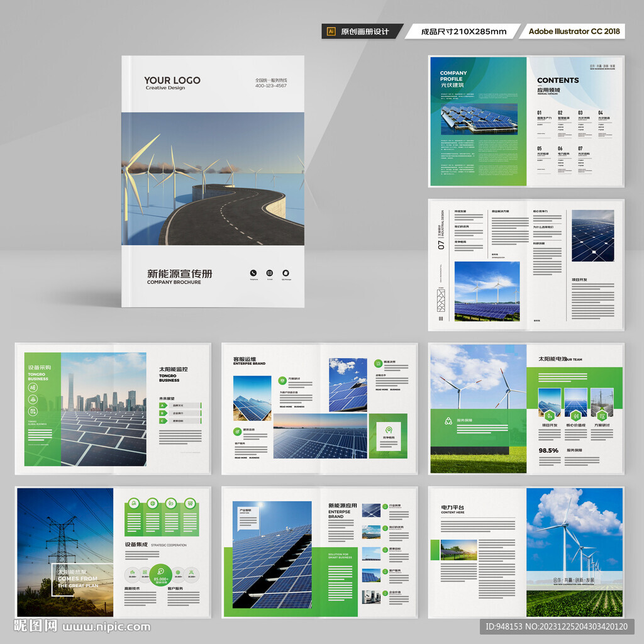The height and width of the screenshot is (644, 644).
Task: Click the third round icon in 设备采购 panel
Action: tap(33, 411)
